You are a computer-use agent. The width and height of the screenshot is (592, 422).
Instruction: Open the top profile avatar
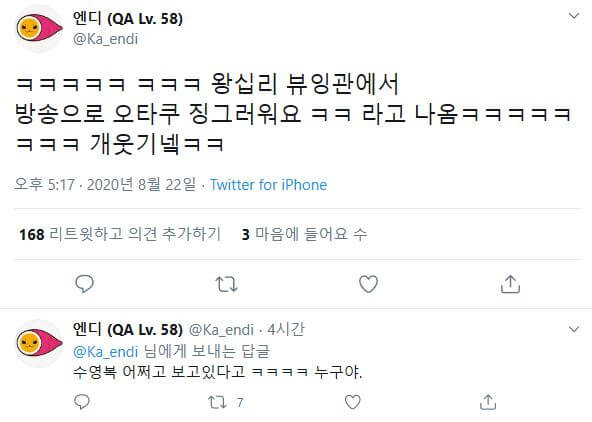pos(39,28)
